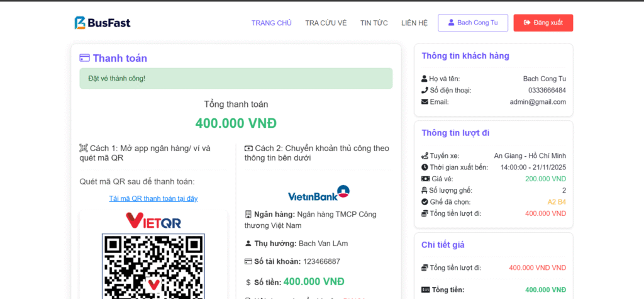Click the person icon beside Thụ hưởng
This screenshot has height=299, width=644.
(x=248, y=244)
